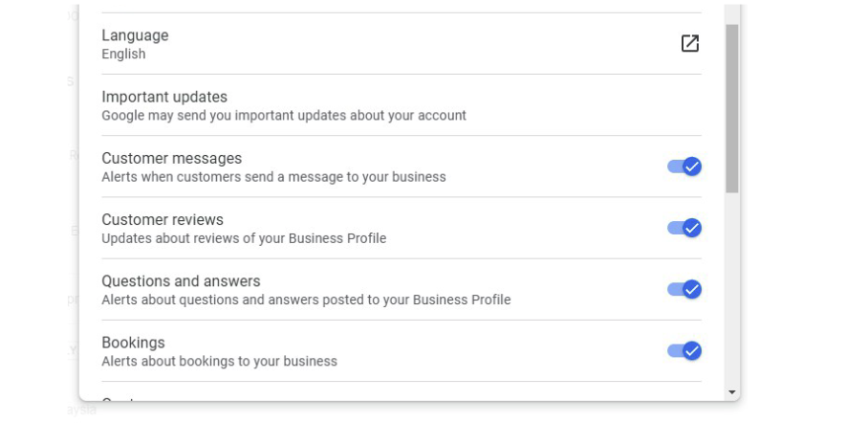Select the Language setting heading
Screen dimensions: 868x423
(135, 35)
